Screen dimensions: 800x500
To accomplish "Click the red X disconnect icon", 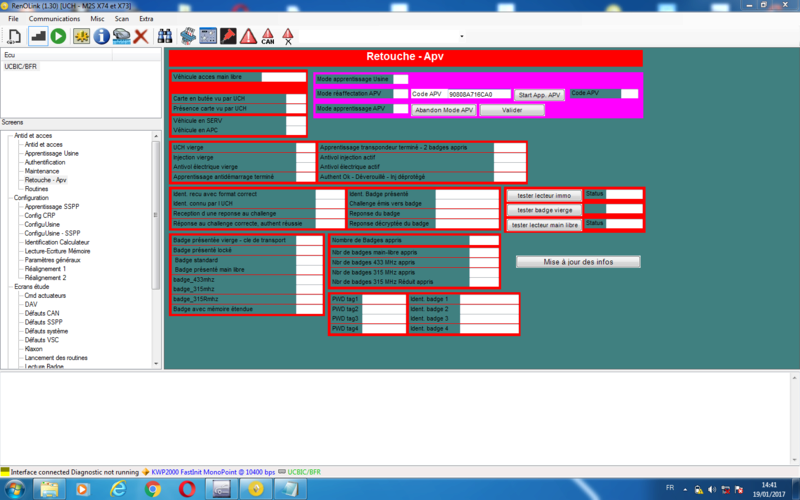I will coord(141,36).
